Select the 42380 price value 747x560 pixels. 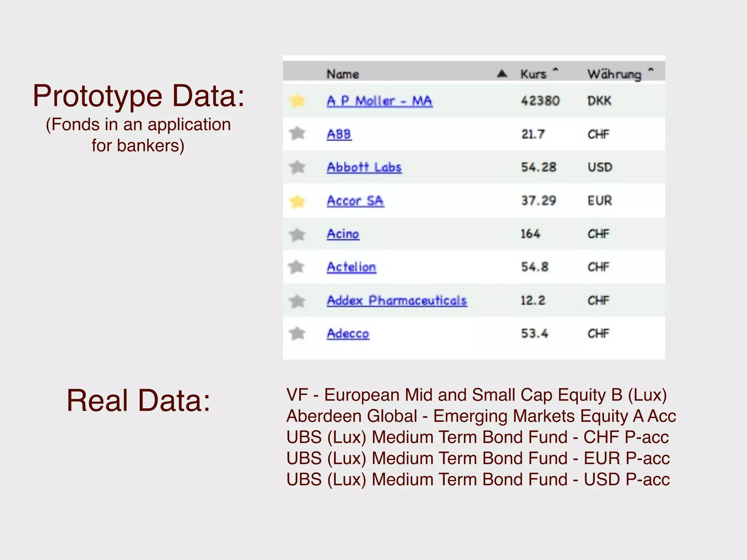click(540, 101)
